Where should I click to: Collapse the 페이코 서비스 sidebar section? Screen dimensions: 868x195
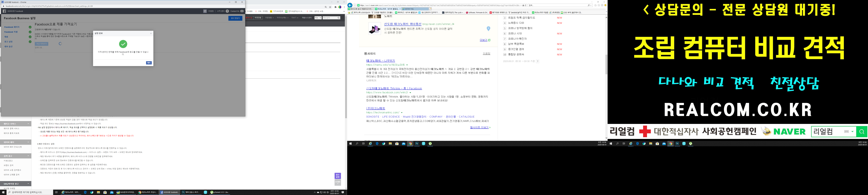(28, 124)
